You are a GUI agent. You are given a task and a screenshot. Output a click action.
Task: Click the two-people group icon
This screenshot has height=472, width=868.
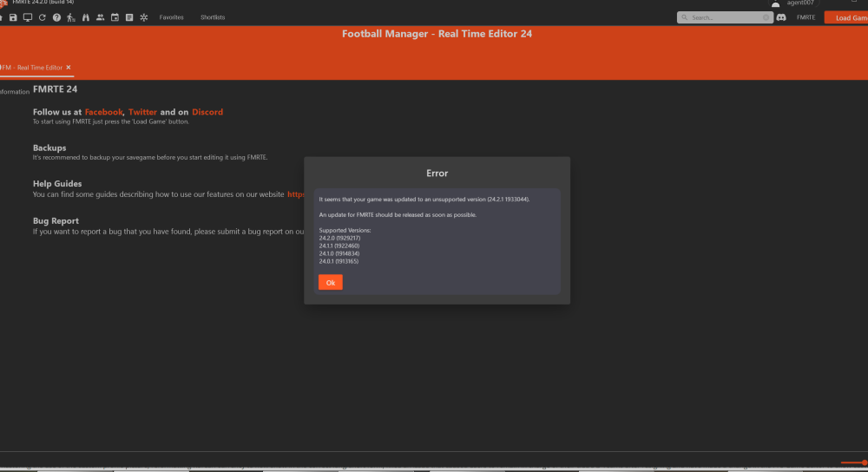[x=100, y=17]
